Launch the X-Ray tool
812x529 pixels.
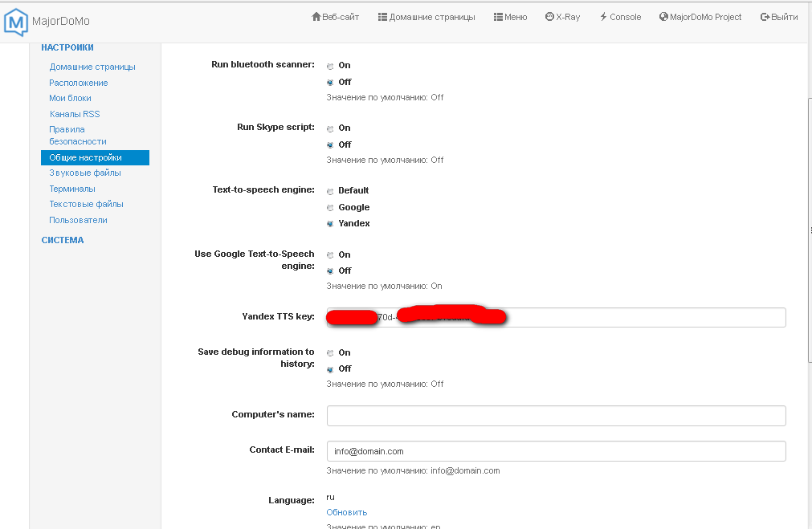tap(562, 17)
